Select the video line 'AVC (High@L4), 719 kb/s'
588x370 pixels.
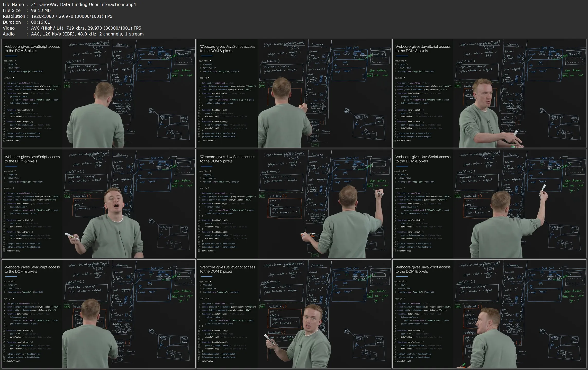click(58, 28)
